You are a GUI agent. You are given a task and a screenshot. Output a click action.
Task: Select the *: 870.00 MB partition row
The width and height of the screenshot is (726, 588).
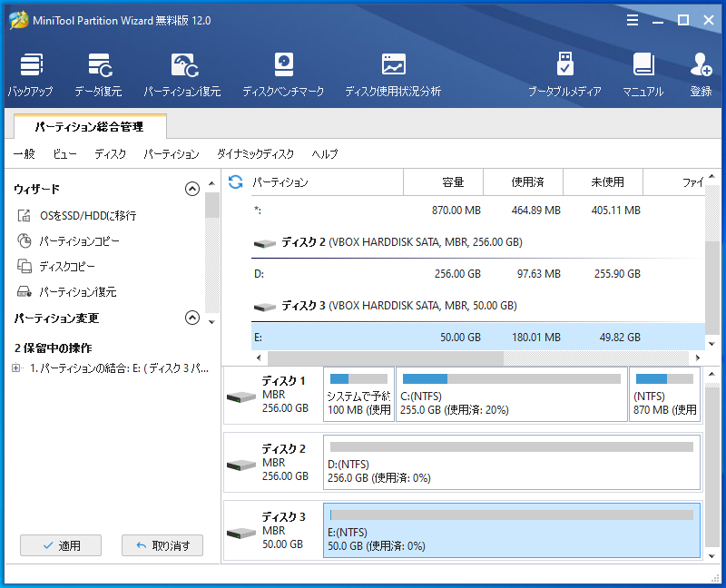click(x=478, y=210)
